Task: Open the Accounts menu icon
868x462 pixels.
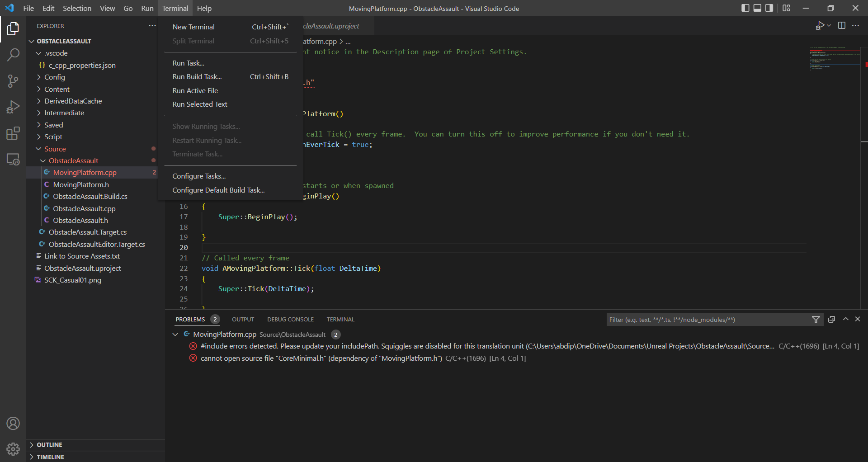Action: 13,424
